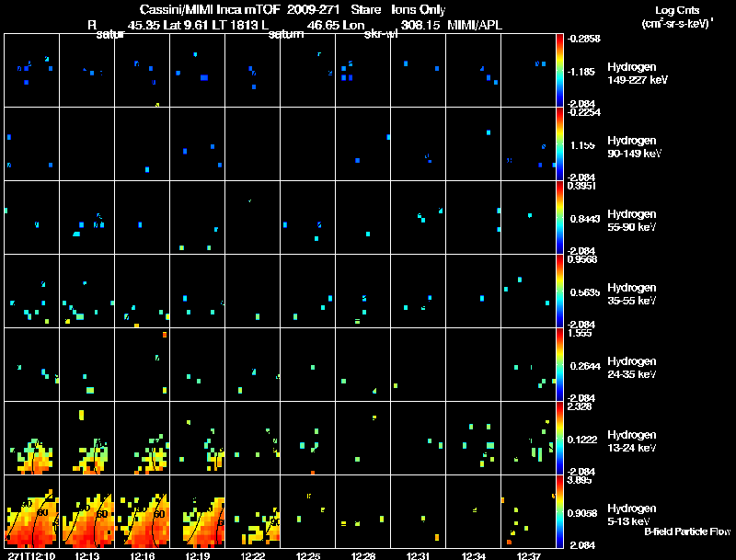Click the 0.2644 scale value

(584, 366)
